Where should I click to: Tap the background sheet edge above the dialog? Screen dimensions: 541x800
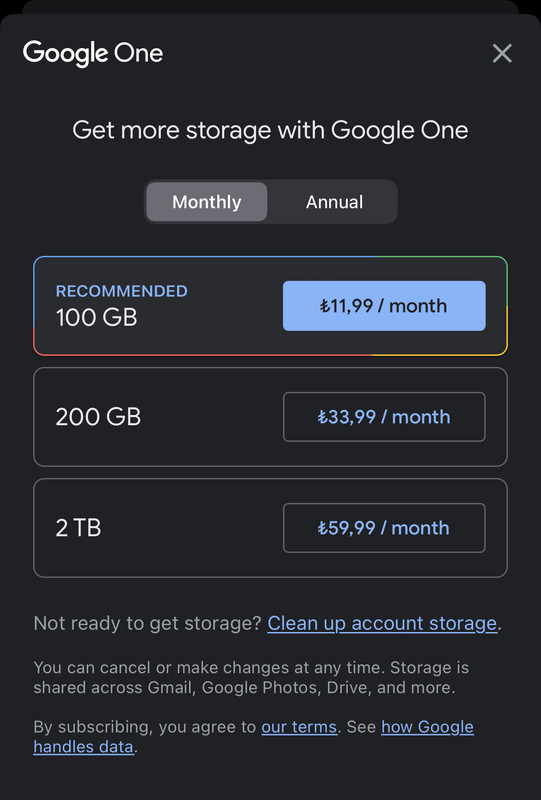pos(270,6)
